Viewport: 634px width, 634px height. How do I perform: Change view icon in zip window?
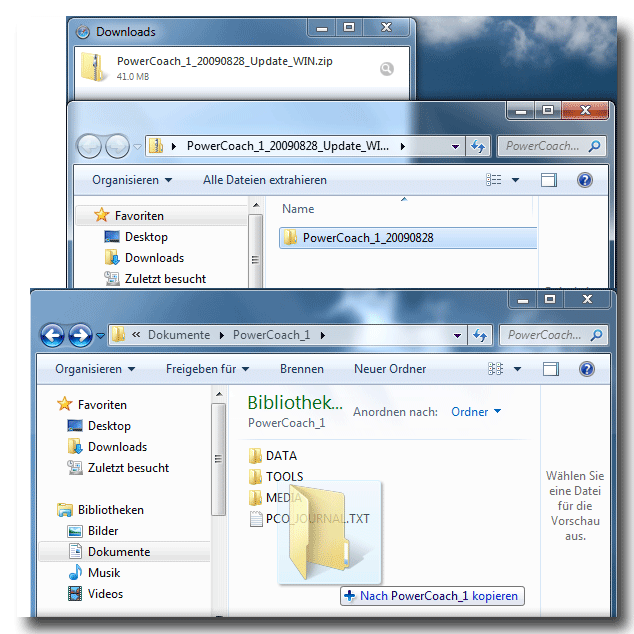point(494,180)
